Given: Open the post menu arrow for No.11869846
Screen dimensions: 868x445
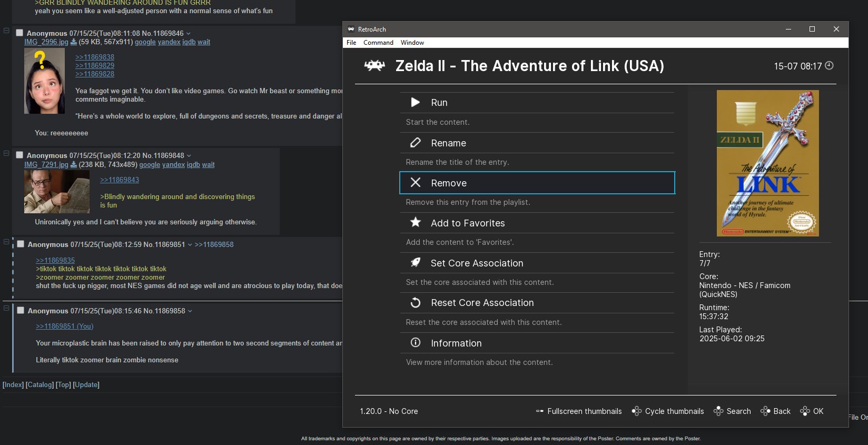Looking at the screenshot, I should (189, 34).
